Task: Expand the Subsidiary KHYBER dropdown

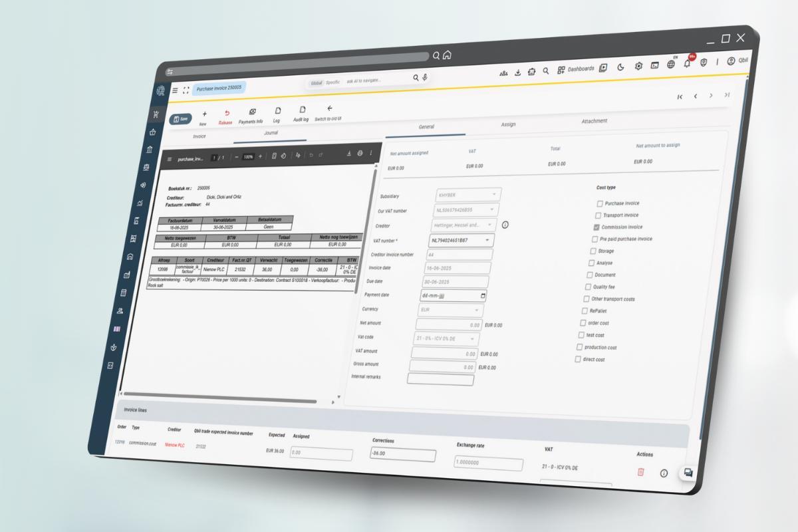Action: pyautogui.click(x=495, y=195)
